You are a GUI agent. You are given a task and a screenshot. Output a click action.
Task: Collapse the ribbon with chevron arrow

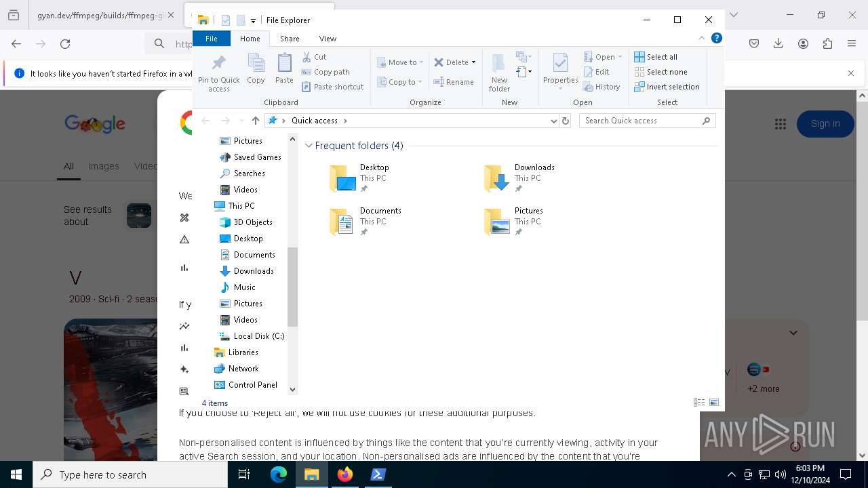coord(702,38)
